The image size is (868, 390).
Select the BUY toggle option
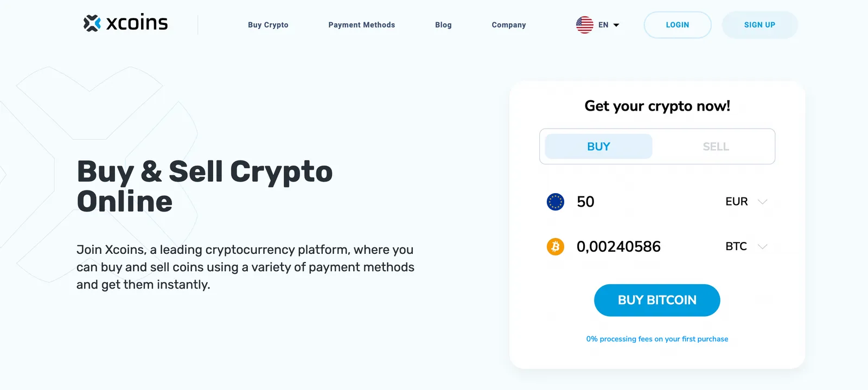click(x=598, y=146)
